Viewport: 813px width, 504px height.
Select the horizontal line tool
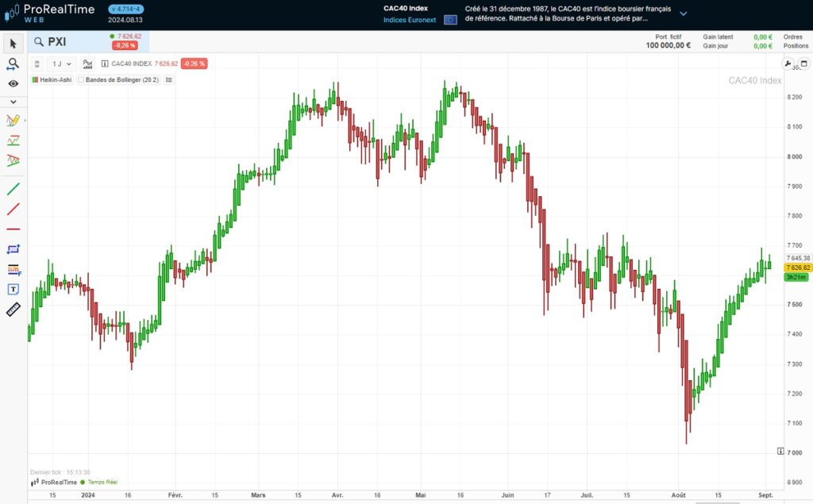point(13,229)
